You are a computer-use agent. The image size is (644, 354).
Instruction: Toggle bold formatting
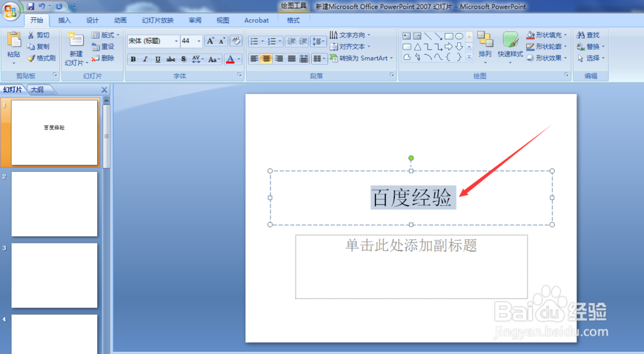click(x=133, y=59)
